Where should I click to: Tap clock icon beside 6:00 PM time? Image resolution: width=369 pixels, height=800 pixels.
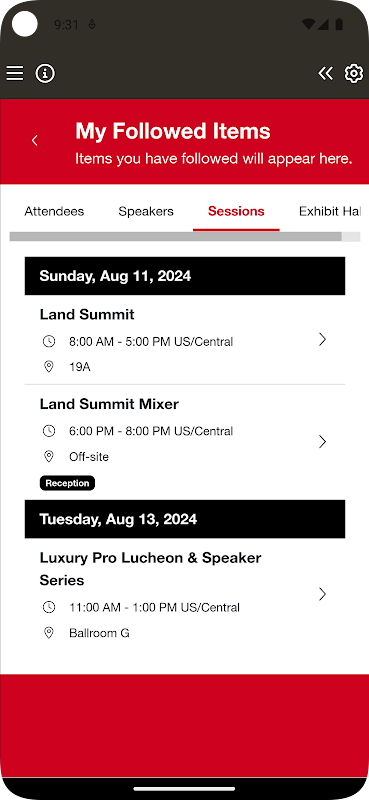click(x=49, y=431)
